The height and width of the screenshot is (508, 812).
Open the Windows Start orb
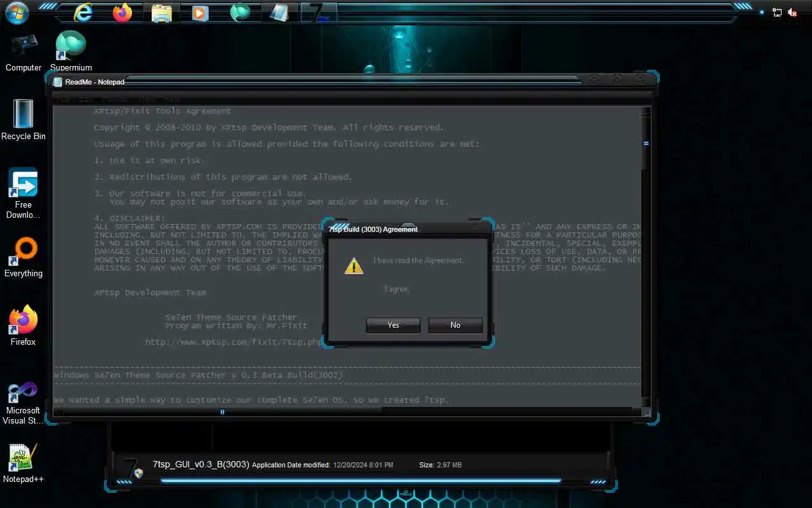(x=16, y=12)
